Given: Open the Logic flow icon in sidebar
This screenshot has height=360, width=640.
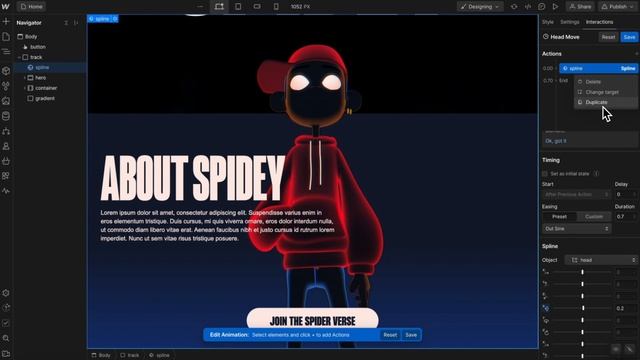Looking at the screenshot, I should (x=6, y=131).
